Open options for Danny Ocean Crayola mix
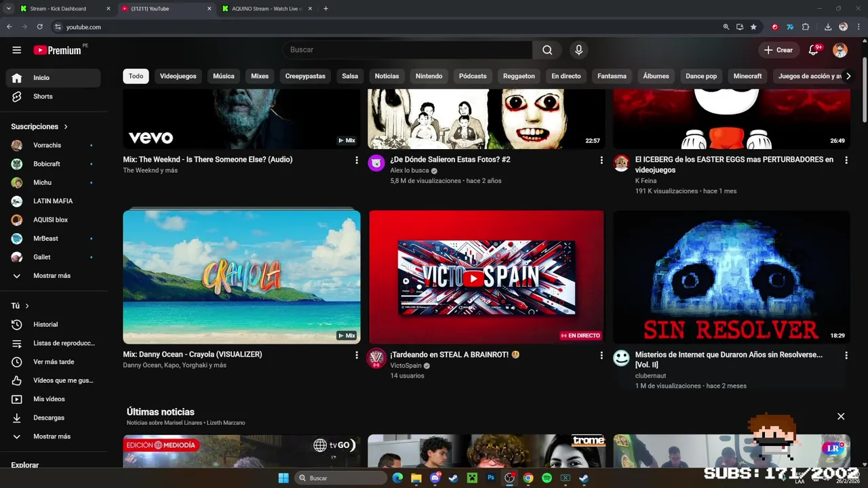 [x=357, y=354]
